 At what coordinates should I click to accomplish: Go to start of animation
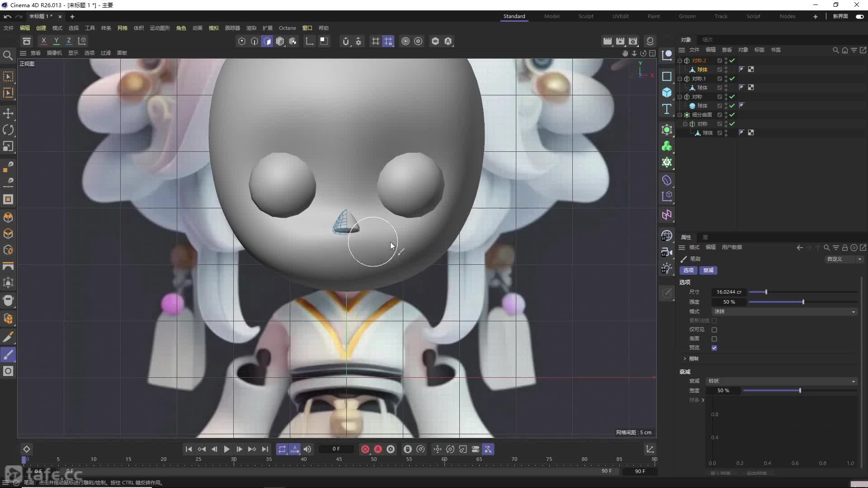point(189,449)
